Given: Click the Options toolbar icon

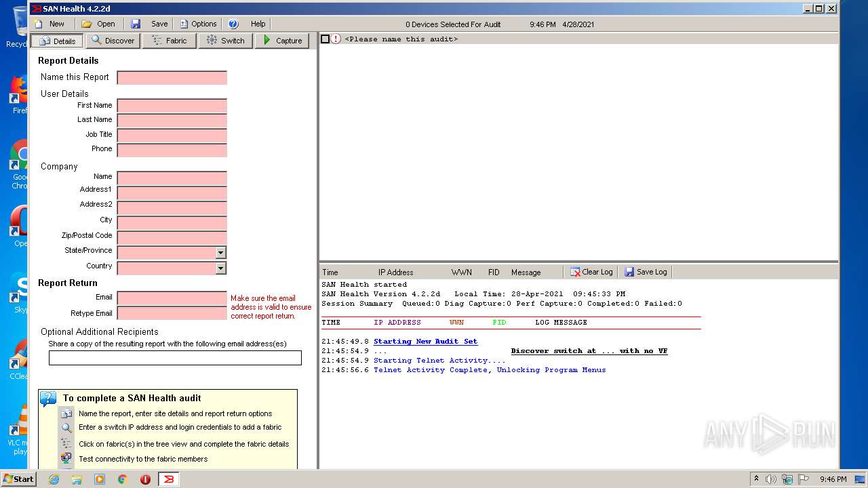Looking at the screenshot, I should tap(184, 24).
